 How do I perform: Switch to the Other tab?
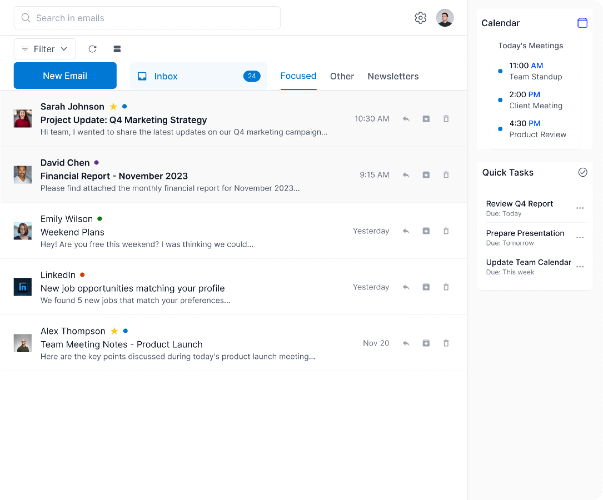(x=342, y=76)
